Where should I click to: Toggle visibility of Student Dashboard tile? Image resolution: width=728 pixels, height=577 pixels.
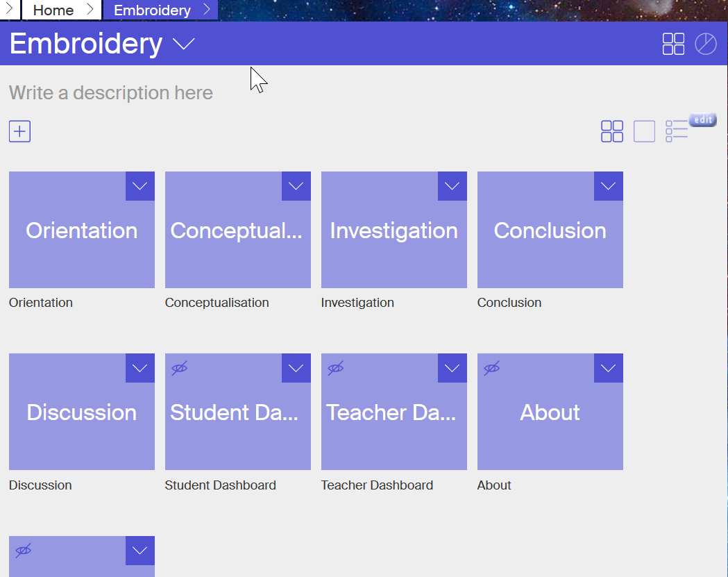(180, 368)
